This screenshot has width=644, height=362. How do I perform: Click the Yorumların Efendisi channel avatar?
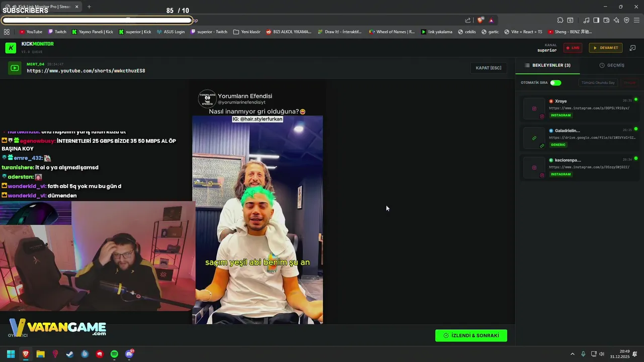tap(207, 99)
